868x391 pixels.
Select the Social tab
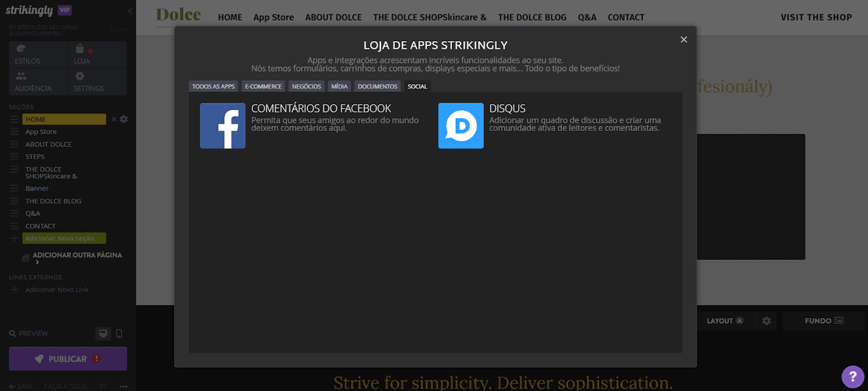pyautogui.click(x=417, y=86)
